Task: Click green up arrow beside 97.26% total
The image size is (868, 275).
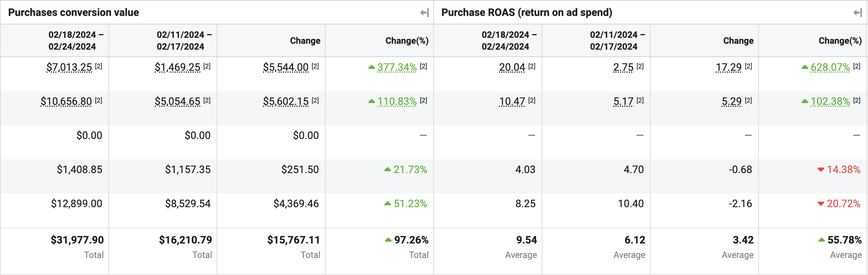Action: click(388, 240)
